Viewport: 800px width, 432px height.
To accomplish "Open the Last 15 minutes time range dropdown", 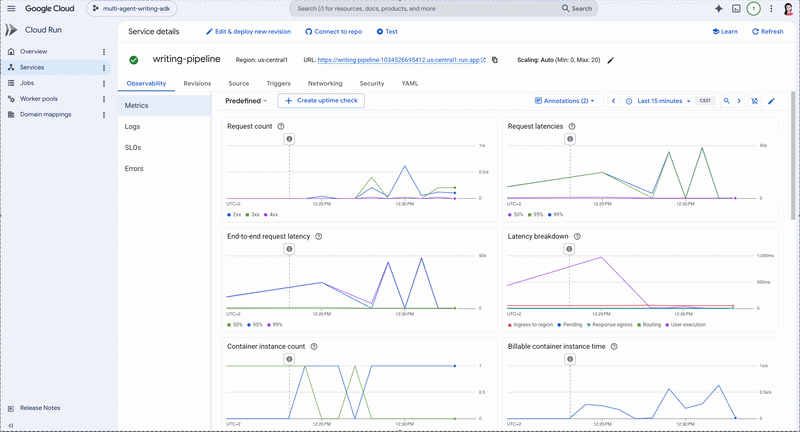I will pos(658,101).
